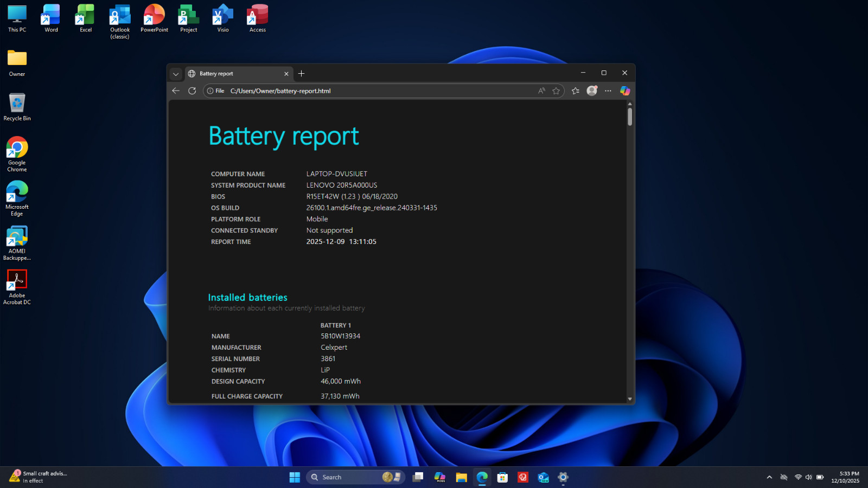Viewport: 868px width, 488px height.
Task: Open the Favorites list icon
Action: [576, 91]
